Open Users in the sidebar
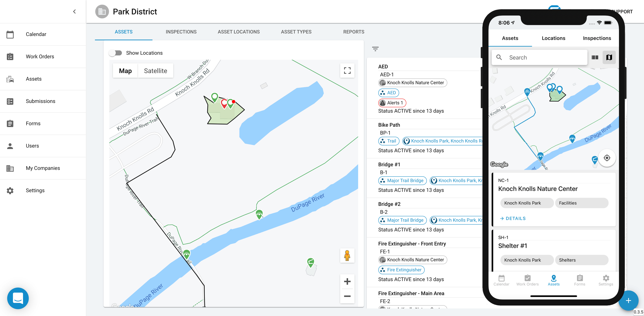 43,146
